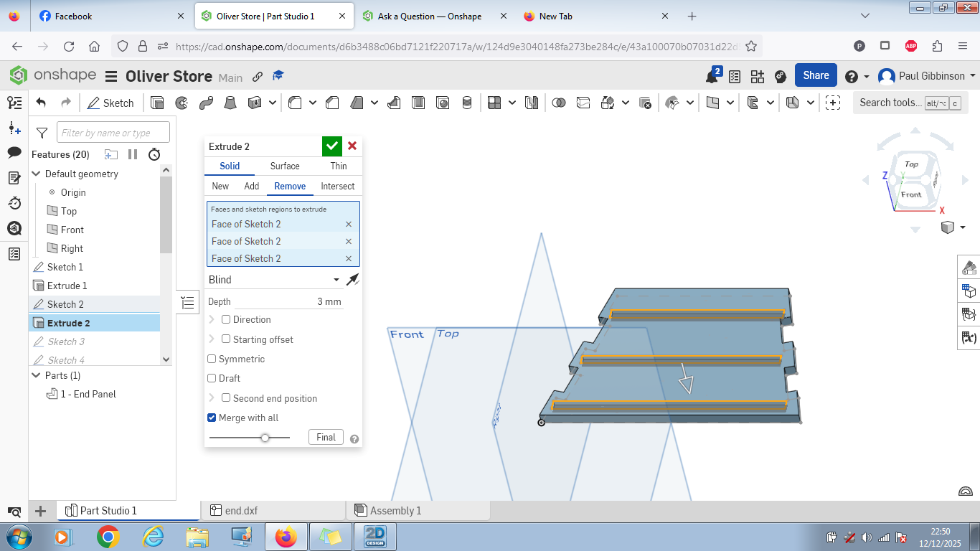The height and width of the screenshot is (551, 980).
Task: Adjust the preview opacity slider handle
Action: (265, 437)
